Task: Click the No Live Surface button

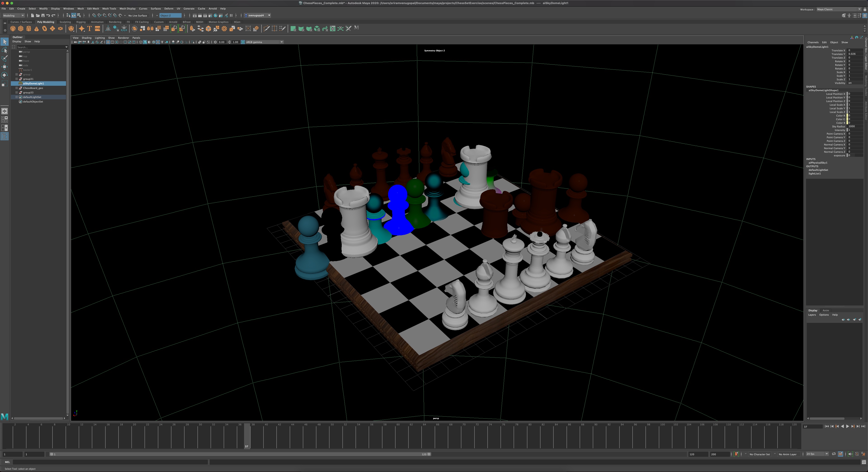Action: [138, 15]
